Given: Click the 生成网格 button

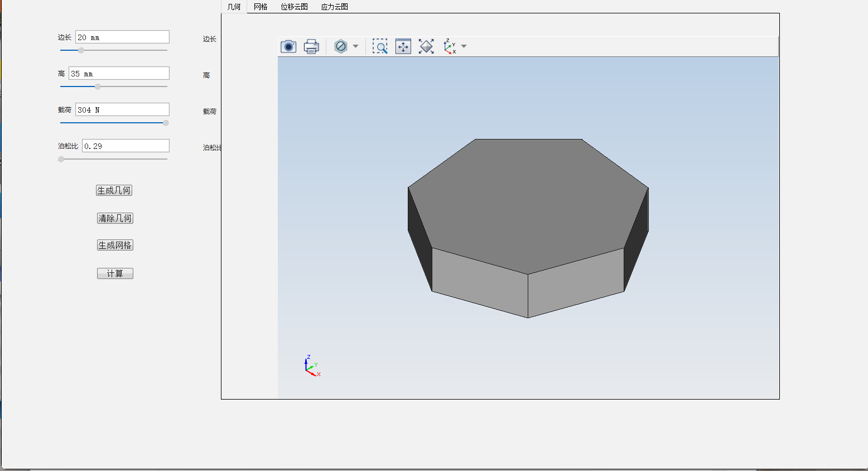Looking at the screenshot, I should click(115, 245).
